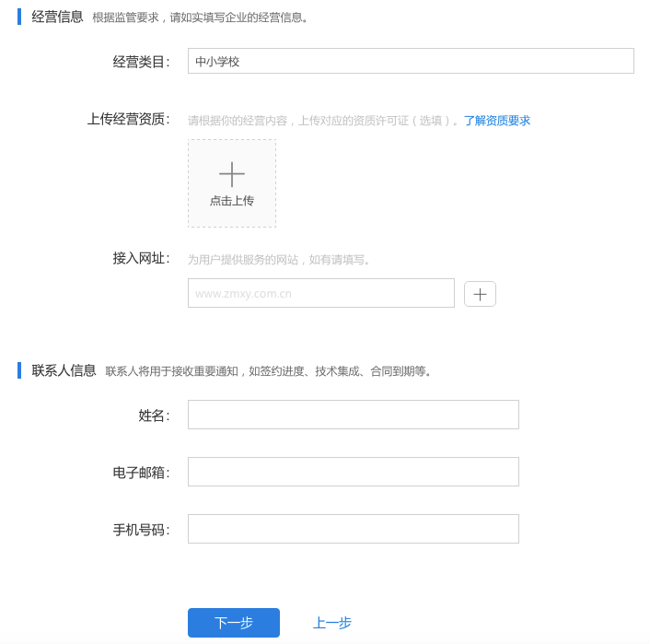Open the 了解资质要求 link
The image size is (650, 644).
(x=496, y=121)
